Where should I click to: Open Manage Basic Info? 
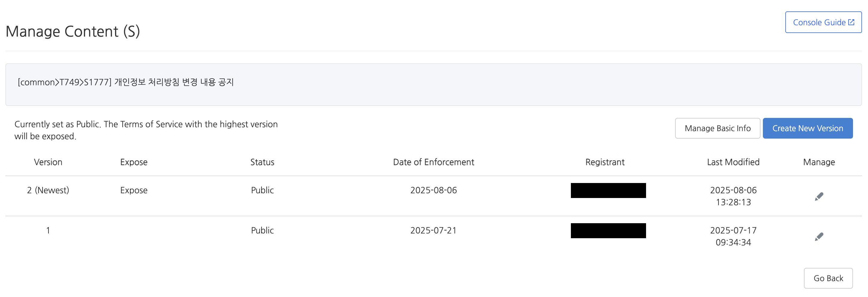click(717, 128)
